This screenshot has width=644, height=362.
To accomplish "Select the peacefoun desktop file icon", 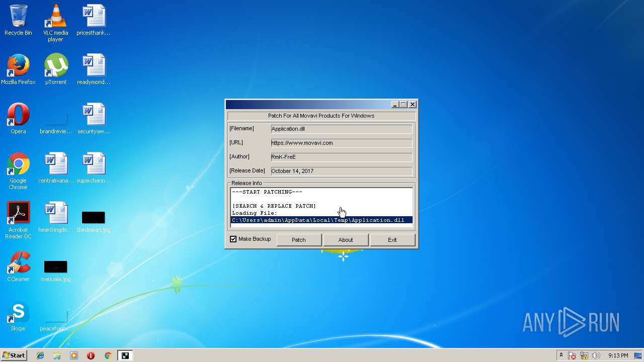I will [55, 320].
